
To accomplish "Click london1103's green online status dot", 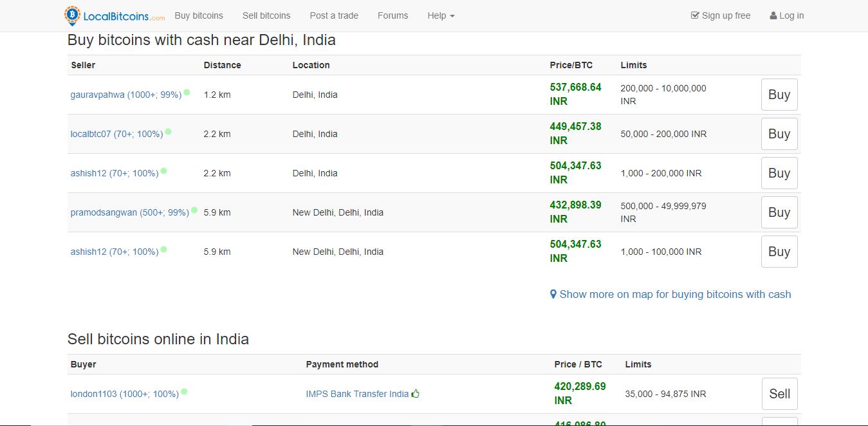I will [x=184, y=391].
